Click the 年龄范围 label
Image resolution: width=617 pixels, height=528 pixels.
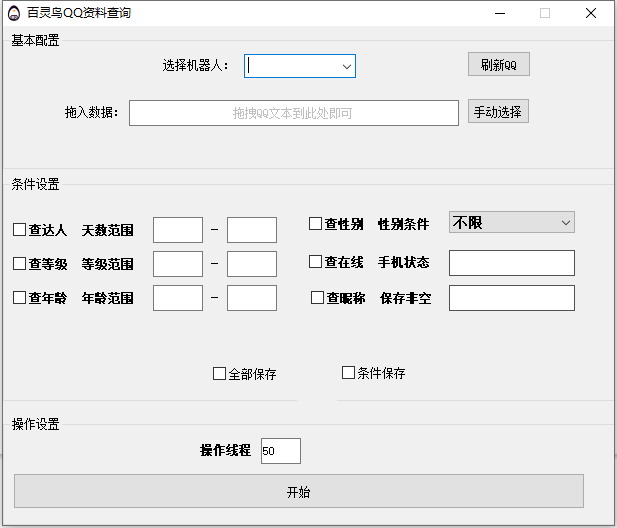tap(107, 298)
